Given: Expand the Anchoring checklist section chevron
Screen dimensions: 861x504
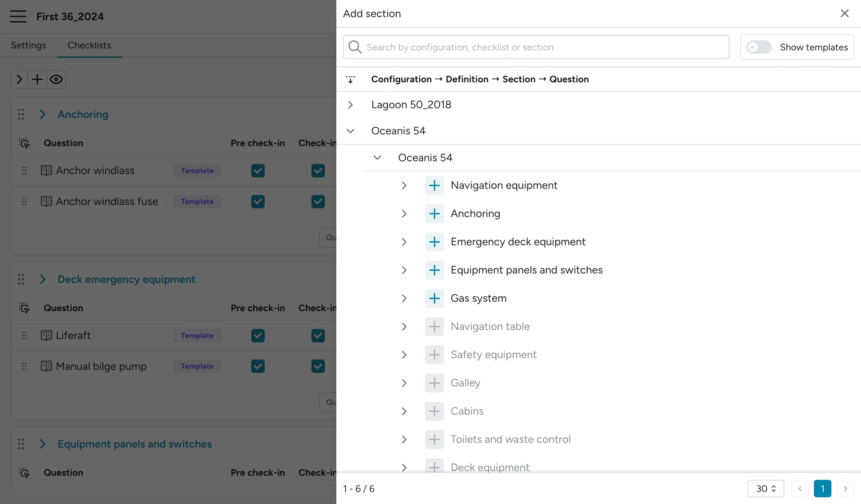Looking at the screenshot, I should click(x=42, y=114).
